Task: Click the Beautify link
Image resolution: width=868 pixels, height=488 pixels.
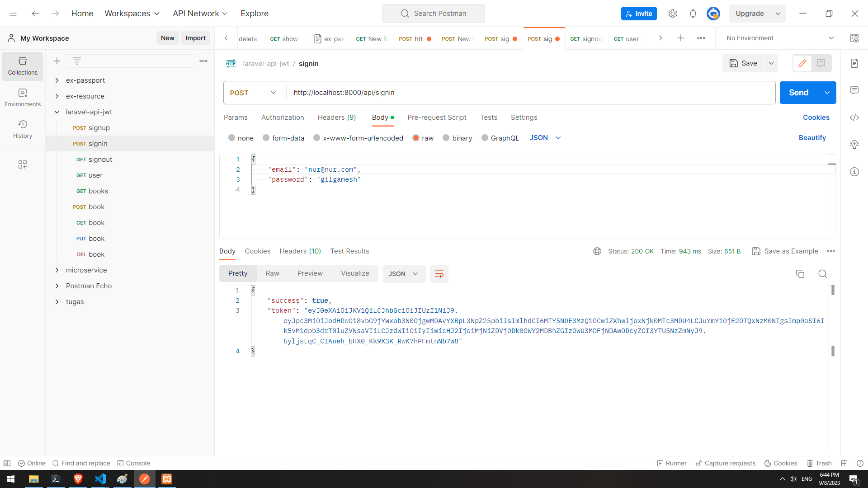Action: [x=812, y=138]
